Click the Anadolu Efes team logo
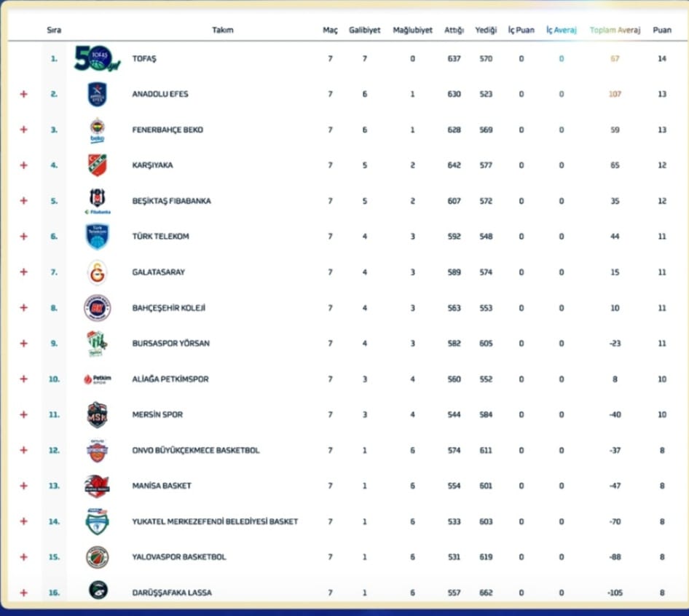The image size is (689, 616). pyautogui.click(x=97, y=94)
